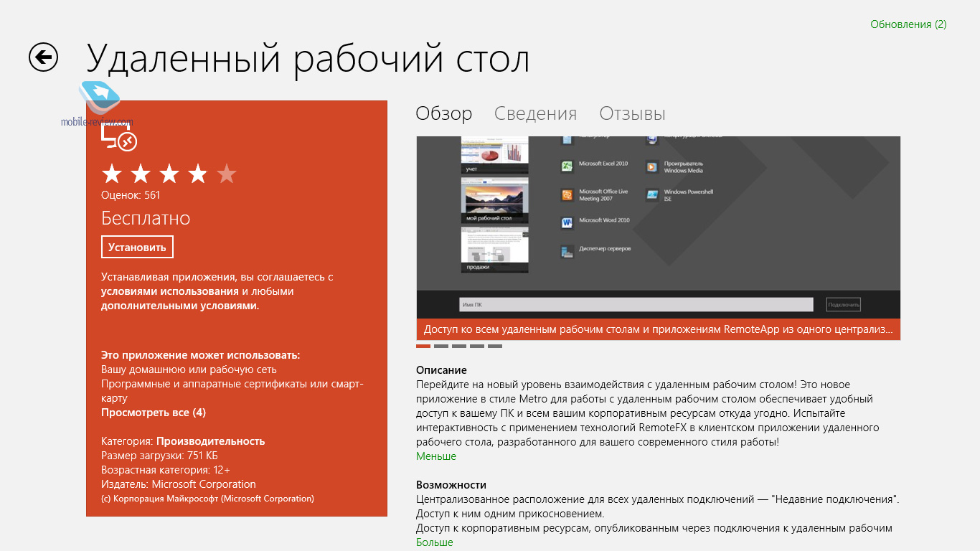Click the Remote Desktop app logo icon
Image resolution: width=980 pixels, height=551 pixels.
point(119,137)
